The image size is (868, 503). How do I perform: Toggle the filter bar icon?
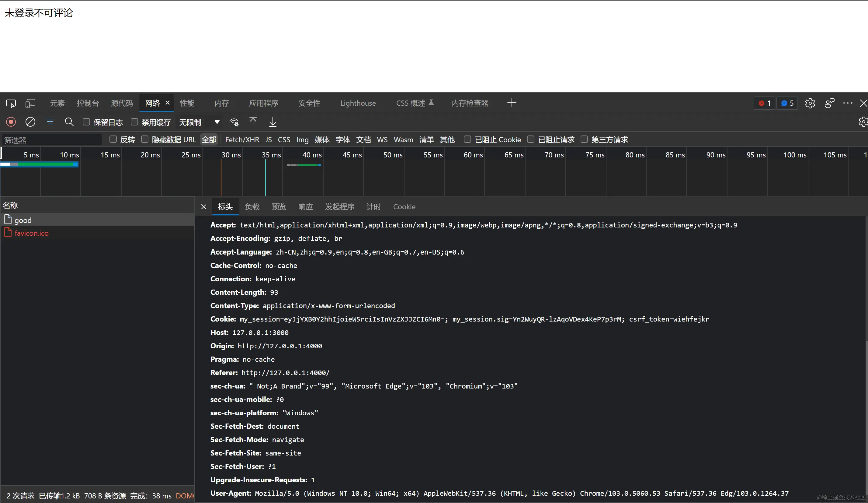[x=50, y=122]
